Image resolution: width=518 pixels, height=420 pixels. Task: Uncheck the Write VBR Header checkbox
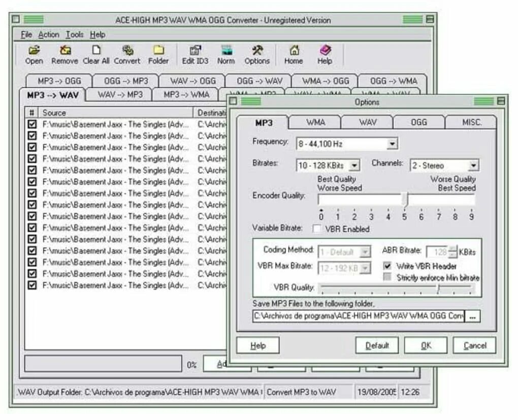click(387, 266)
